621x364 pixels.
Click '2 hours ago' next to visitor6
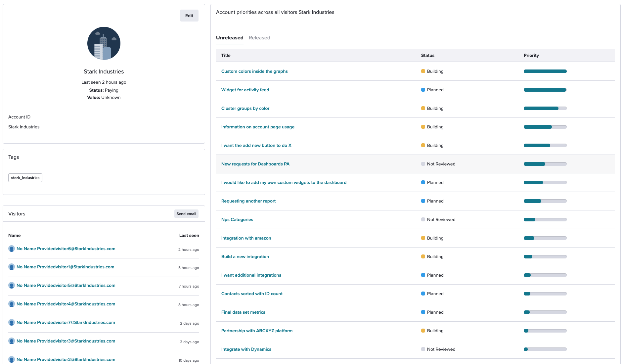[189, 250]
